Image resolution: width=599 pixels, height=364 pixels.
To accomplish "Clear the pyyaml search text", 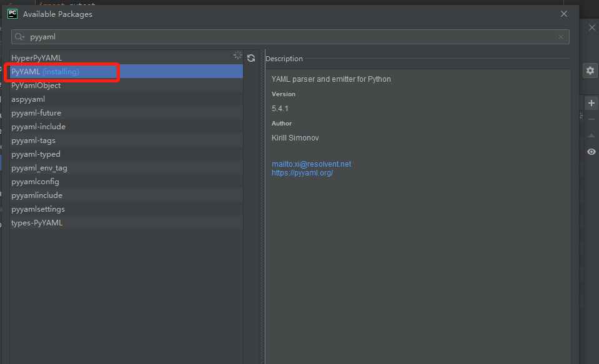I will click(561, 37).
